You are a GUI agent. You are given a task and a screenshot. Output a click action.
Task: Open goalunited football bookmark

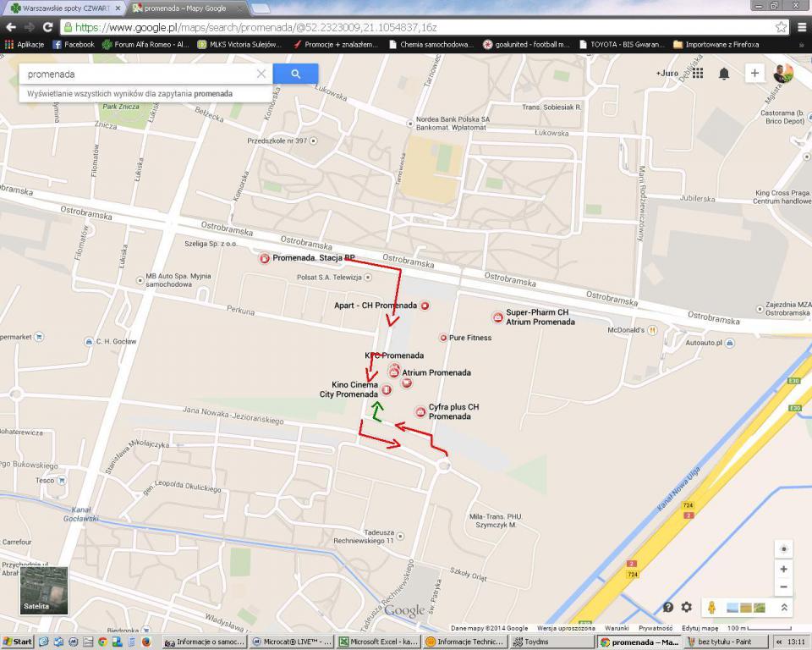tap(525, 45)
